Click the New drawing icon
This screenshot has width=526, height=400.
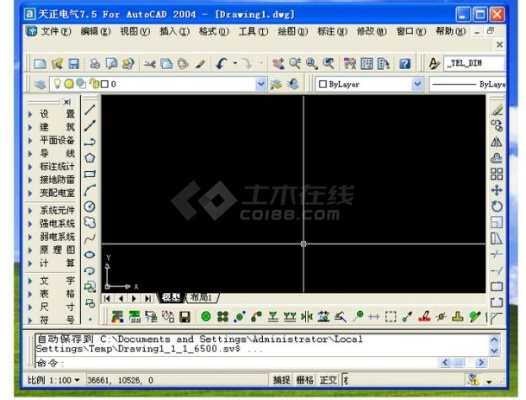coord(40,63)
